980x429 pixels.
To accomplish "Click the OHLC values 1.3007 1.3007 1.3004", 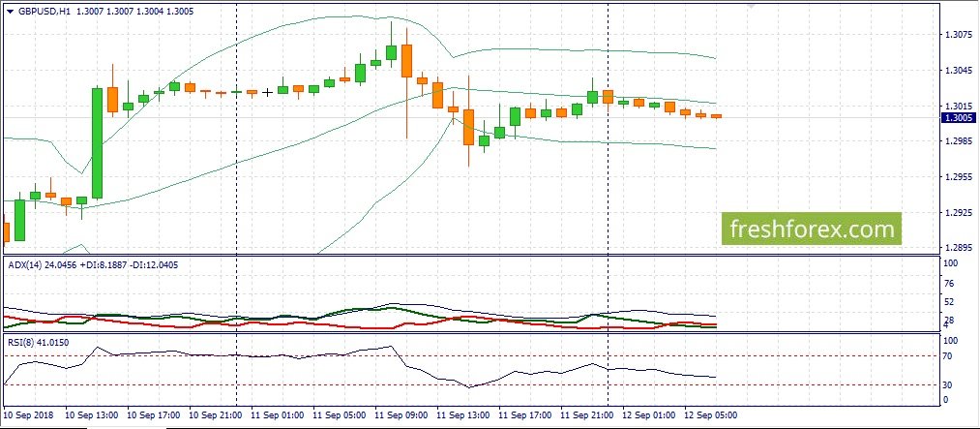I will pyautogui.click(x=121, y=12).
